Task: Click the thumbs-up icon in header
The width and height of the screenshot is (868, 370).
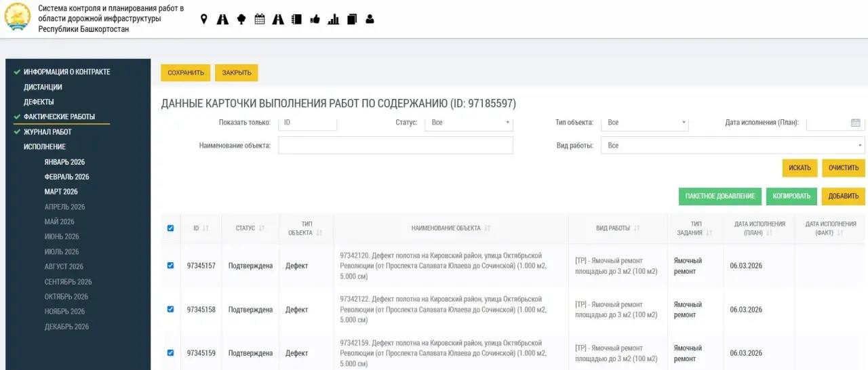Action: [x=315, y=20]
